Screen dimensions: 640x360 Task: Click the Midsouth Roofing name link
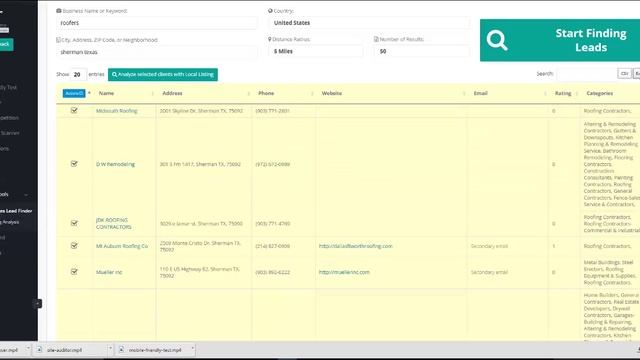tap(116, 111)
